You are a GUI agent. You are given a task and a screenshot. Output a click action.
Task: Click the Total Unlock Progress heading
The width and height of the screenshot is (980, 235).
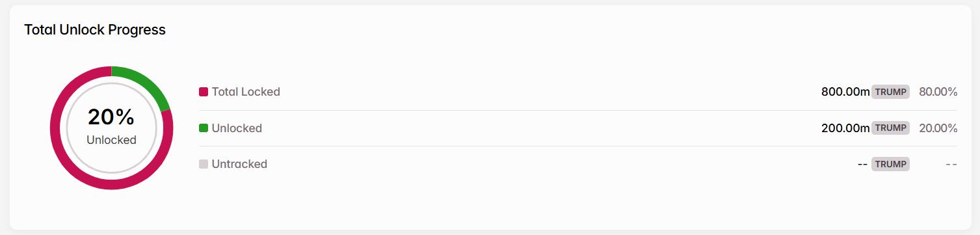95,30
